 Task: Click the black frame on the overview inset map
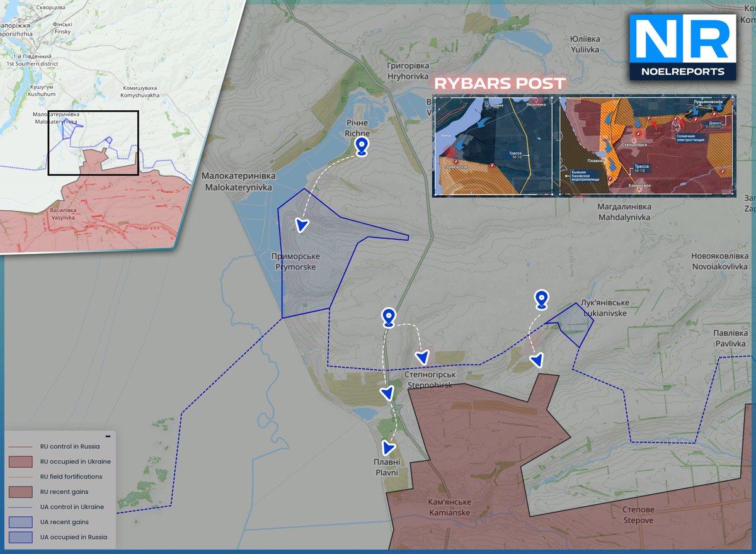(94, 142)
